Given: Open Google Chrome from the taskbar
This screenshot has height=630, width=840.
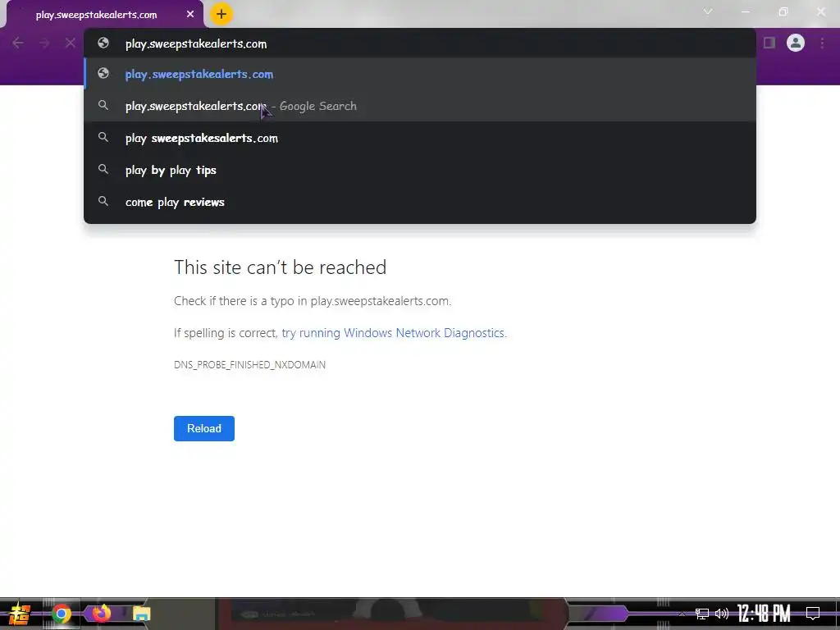Looking at the screenshot, I should pos(61,614).
